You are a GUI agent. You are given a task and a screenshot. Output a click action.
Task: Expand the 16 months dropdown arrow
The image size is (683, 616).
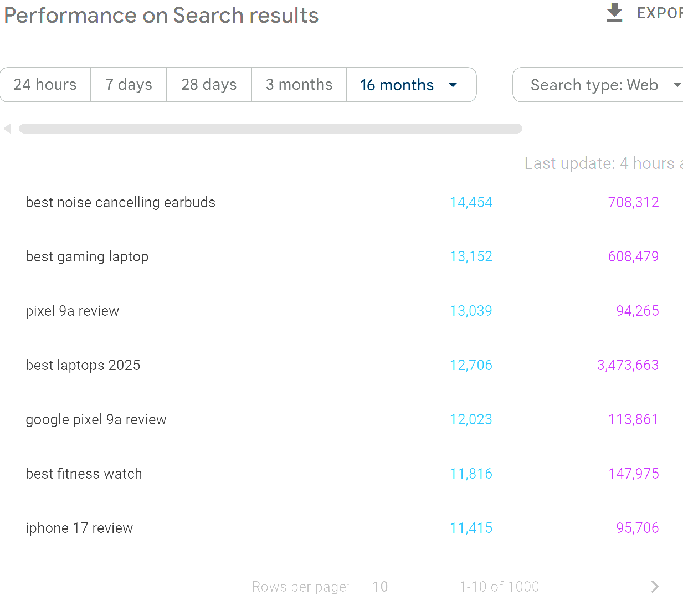point(453,85)
